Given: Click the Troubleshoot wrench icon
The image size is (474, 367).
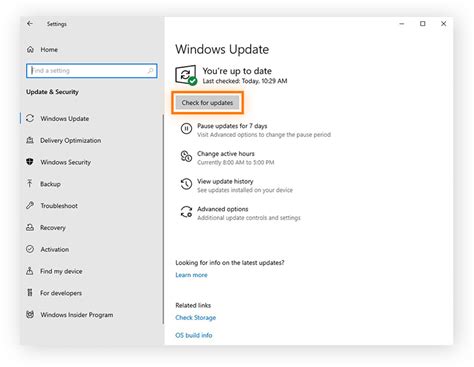Looking at the screenshot, I should point(30,205).
